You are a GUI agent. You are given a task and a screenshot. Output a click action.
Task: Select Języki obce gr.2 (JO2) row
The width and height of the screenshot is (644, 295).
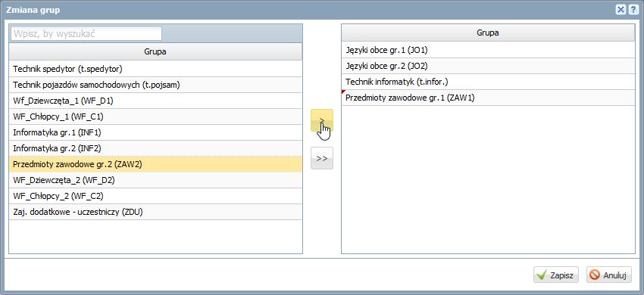pos(488,66)
